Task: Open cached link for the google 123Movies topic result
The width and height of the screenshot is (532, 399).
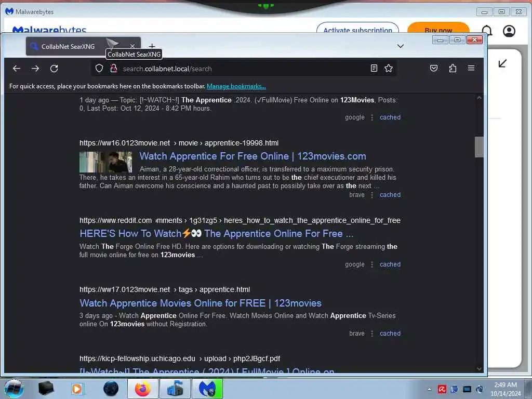Action: [x=390, y=117]
